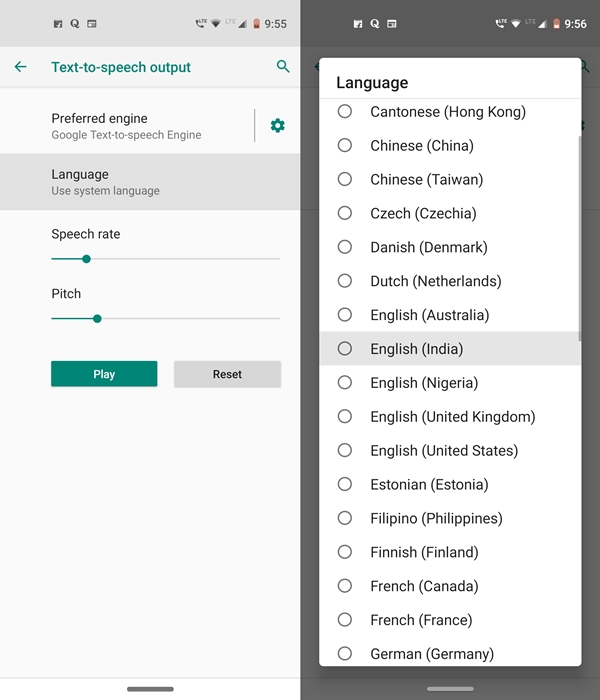Choose Filipino (Philippines) option
Screen dimensions: 600x700
click(x=450, y=518)
